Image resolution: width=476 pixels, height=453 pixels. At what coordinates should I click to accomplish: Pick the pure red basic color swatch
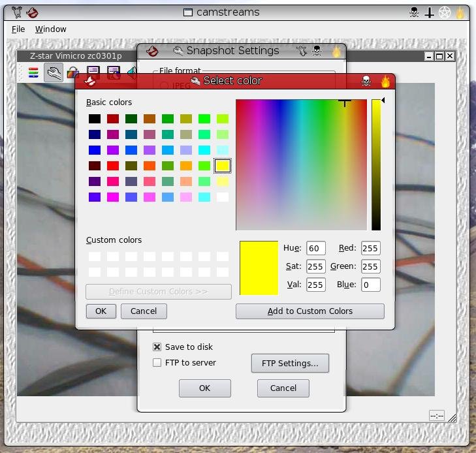113,166
